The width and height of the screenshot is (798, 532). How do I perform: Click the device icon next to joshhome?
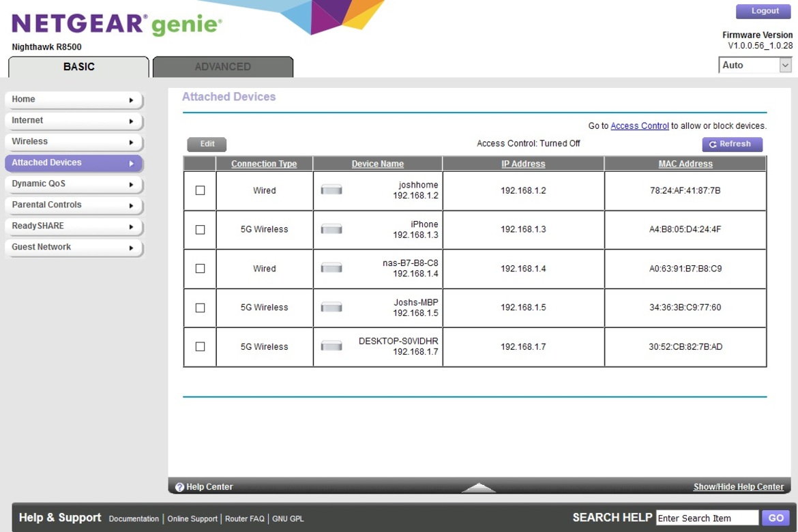[x=331, y=190]
